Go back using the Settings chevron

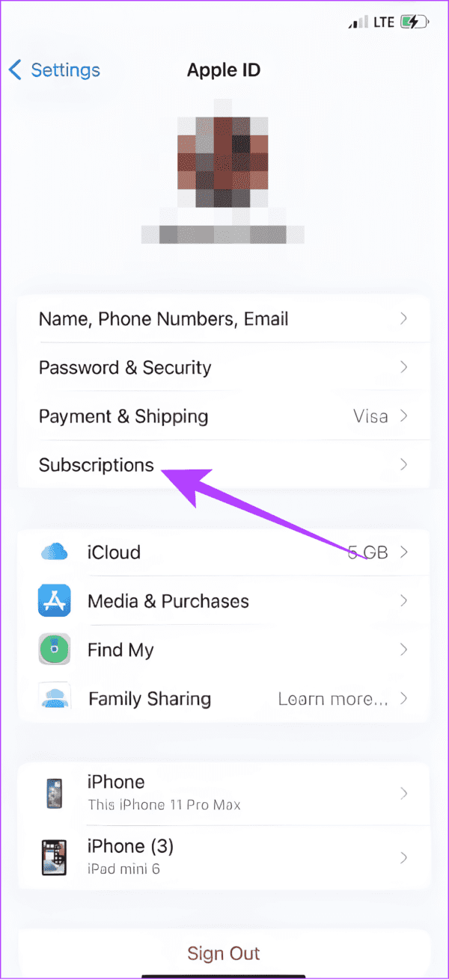point(15,70)
